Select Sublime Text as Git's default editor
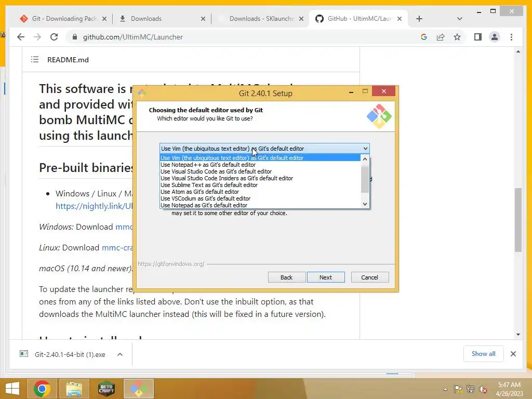The image size is (532, 399). point(260,185)
